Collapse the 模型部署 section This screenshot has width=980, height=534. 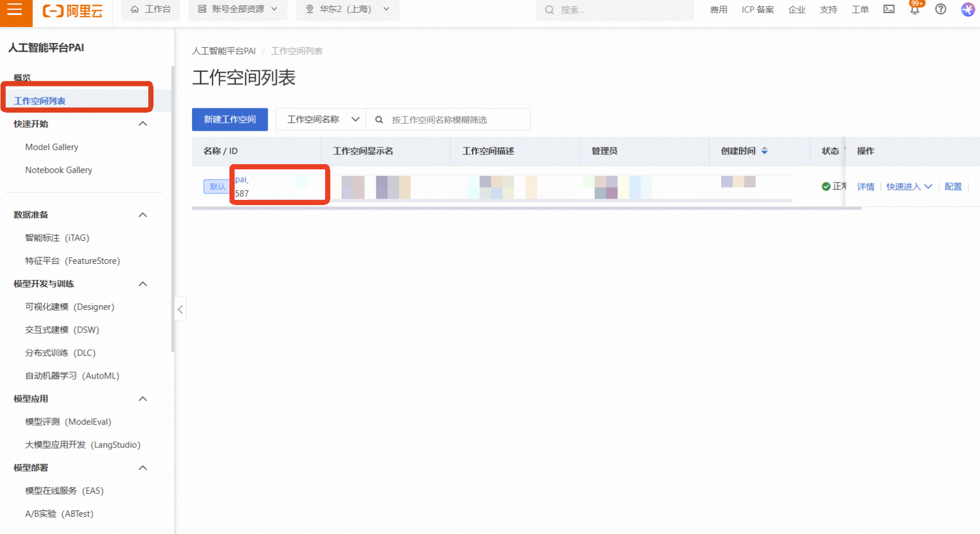[x=143, y=468]
